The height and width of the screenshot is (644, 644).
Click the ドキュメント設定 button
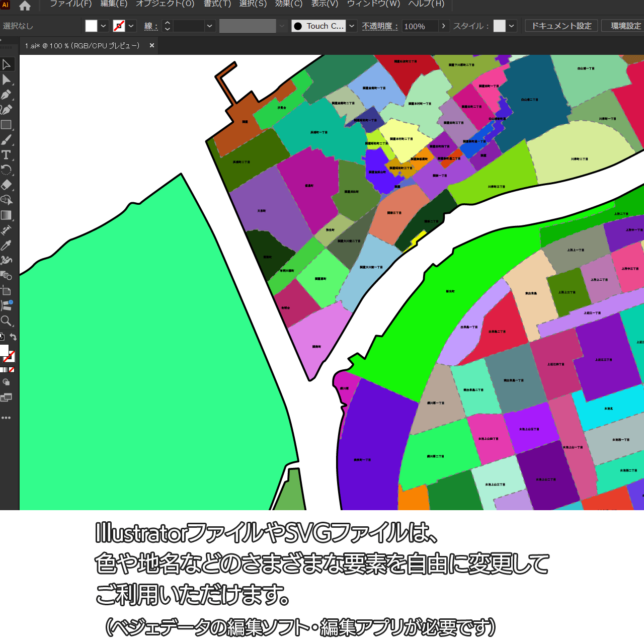coord(561,26)
